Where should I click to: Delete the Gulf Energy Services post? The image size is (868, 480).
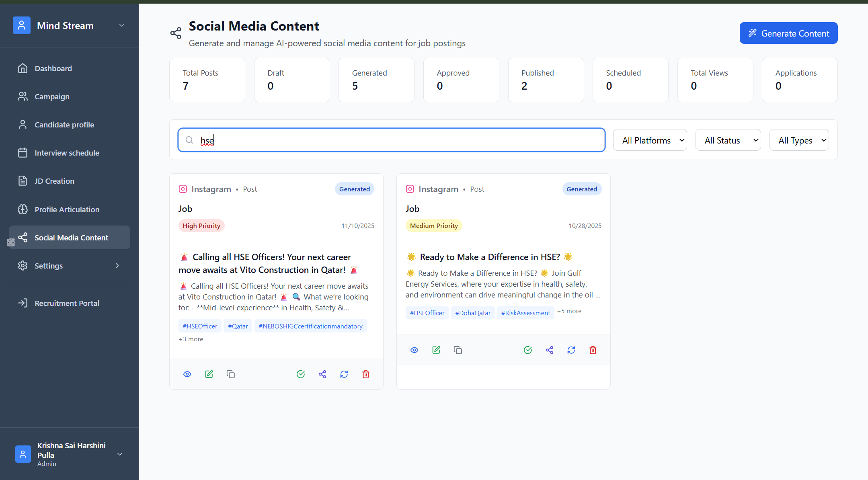pos(593,350)
